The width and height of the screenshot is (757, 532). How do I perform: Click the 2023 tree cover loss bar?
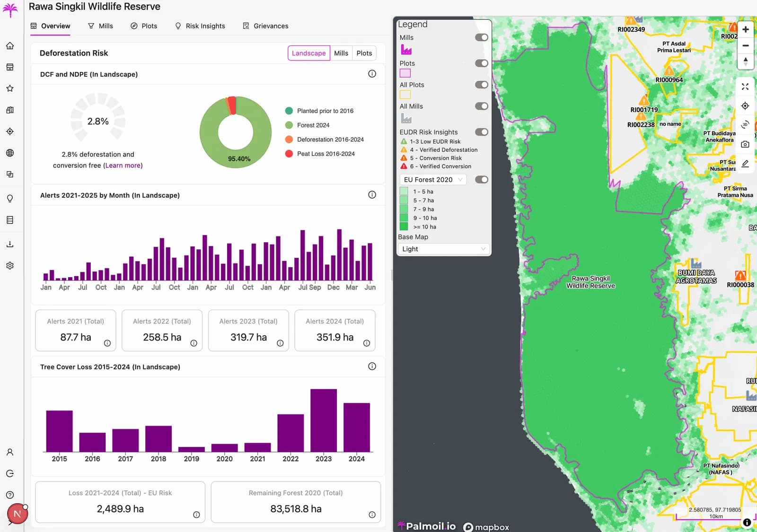pos(324,420)
